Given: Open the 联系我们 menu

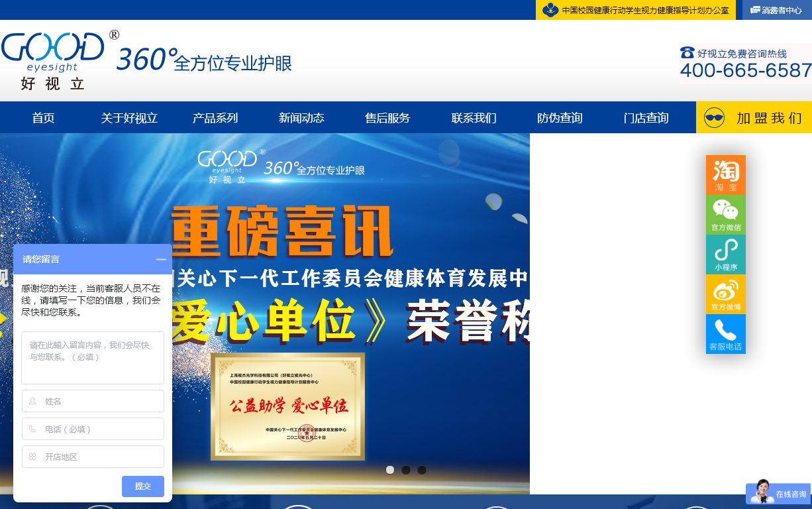Looking at the screenshot, I should pos(474,118).
